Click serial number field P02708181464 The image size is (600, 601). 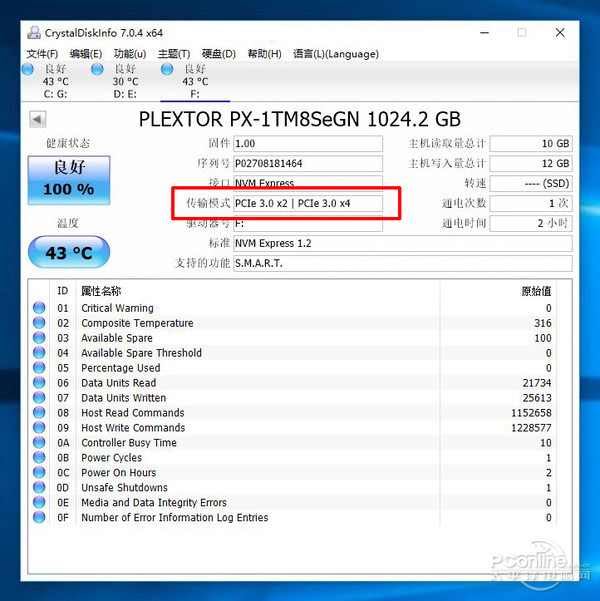click(x=308, y=164)
